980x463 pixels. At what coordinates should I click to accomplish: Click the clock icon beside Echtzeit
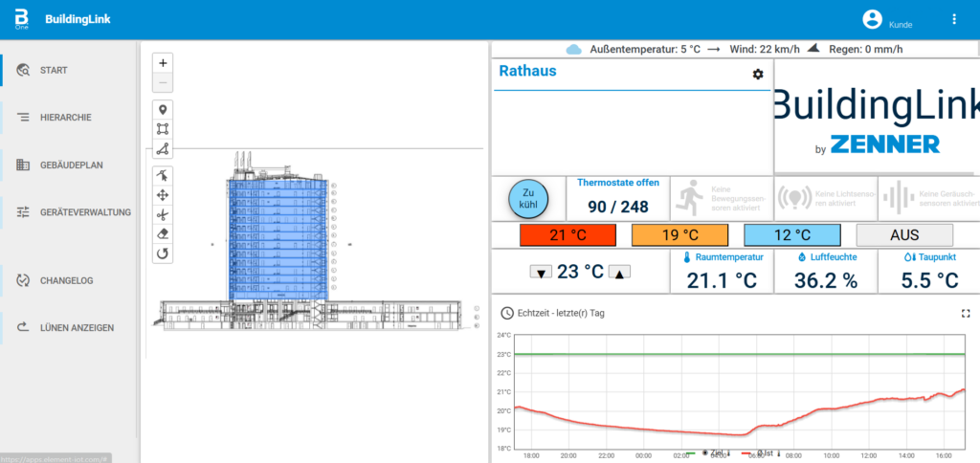pos(507,313)
